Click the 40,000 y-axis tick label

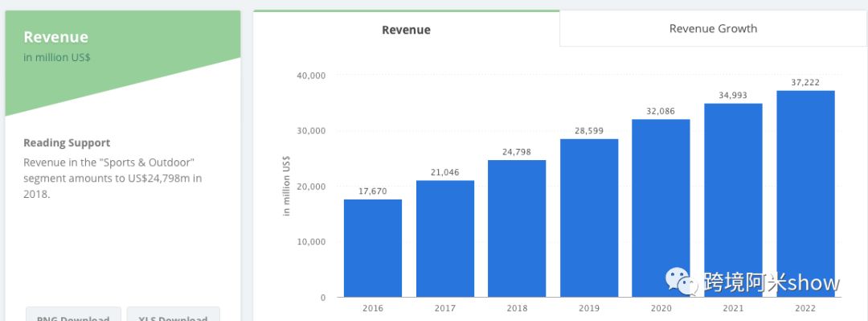pos(311,76)
